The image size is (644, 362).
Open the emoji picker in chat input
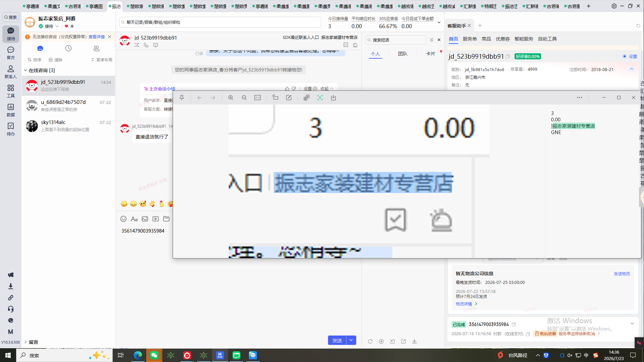pos(123,219)
